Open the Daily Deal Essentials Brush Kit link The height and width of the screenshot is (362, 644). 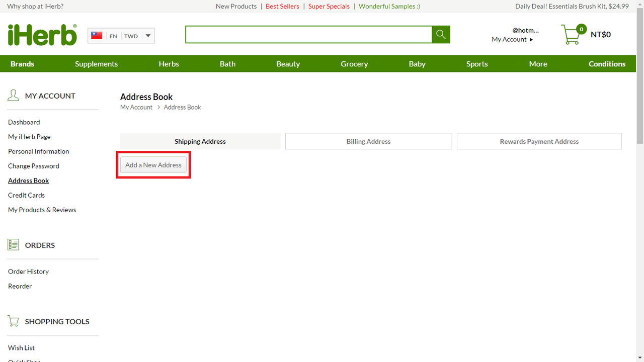pos(572,7)
